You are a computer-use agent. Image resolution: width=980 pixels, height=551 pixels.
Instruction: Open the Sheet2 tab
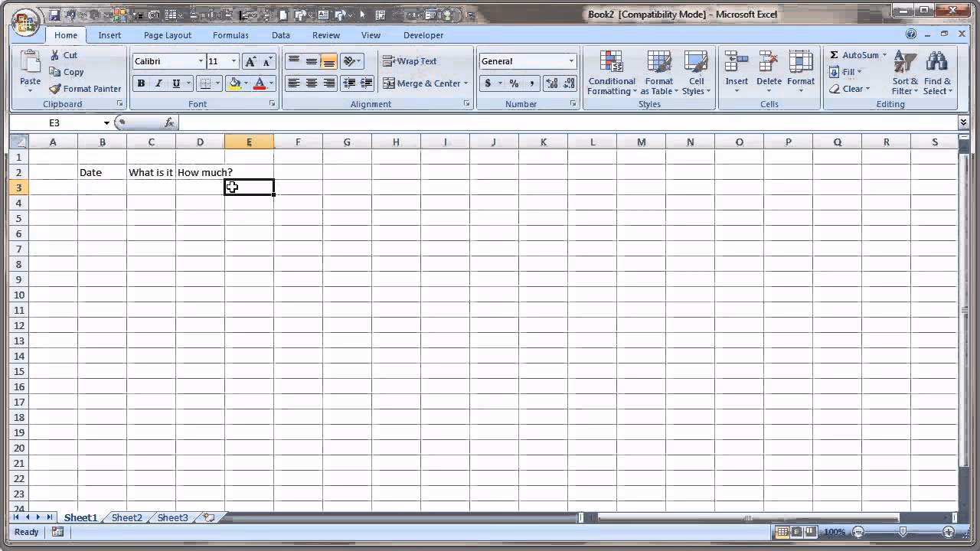coord(126,517)
